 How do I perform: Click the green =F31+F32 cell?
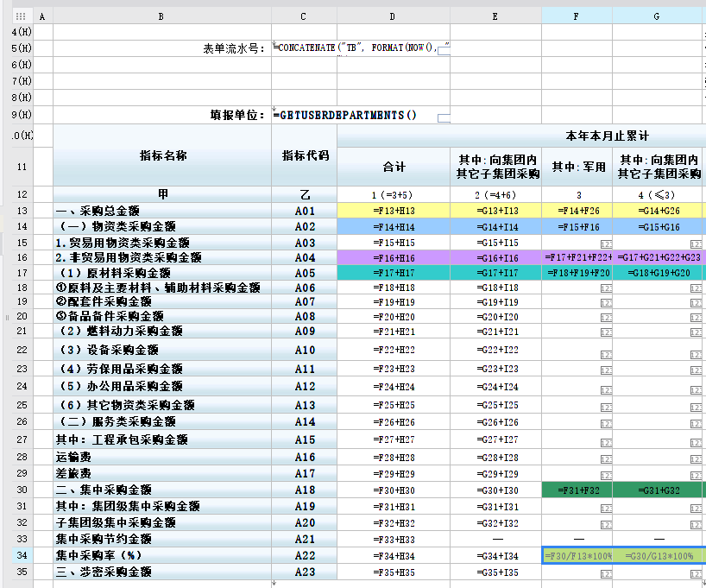[577, 490]
